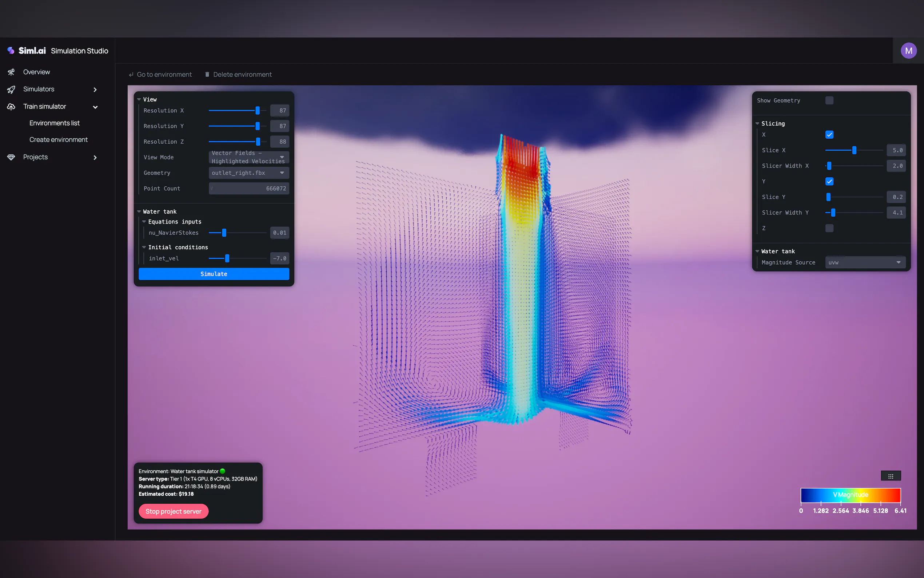
Task: Enable the Show Geometry checkbox
Action: tap(829, 100)
